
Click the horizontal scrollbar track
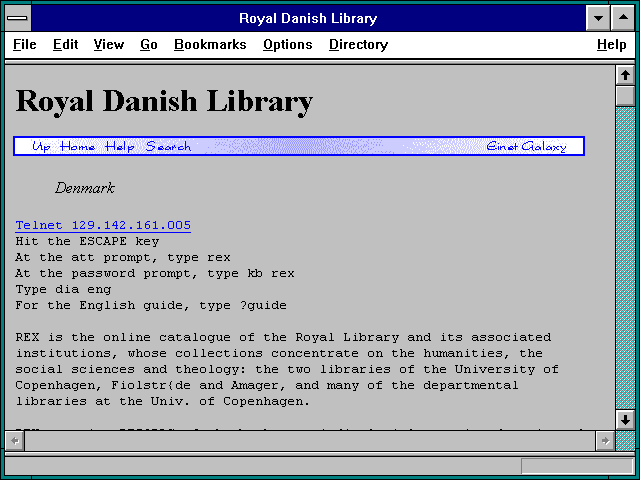click(x=310, y=441)
